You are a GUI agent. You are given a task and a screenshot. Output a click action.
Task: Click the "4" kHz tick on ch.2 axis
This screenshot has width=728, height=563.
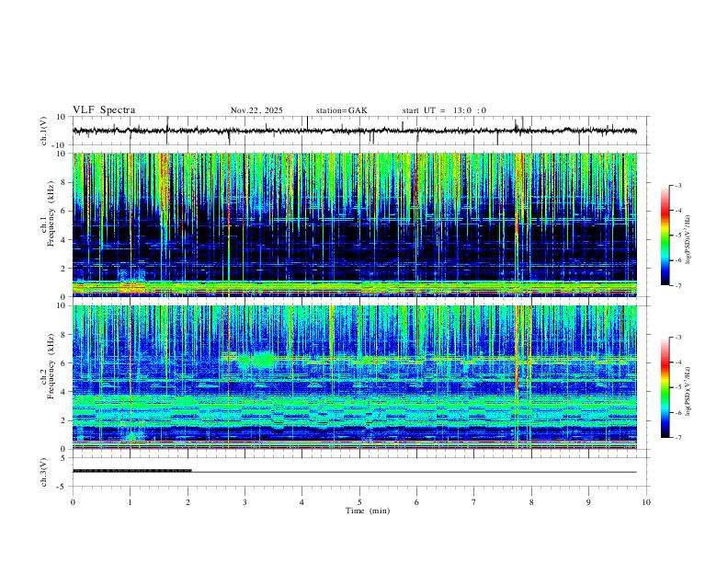point(63,392)
